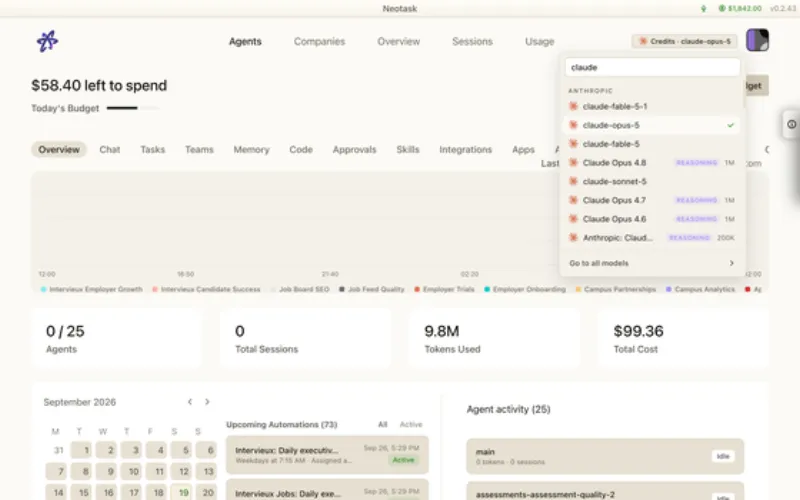
Task: Toggle Intervieux Employer Growth legend series
Action: pos(92,289)
